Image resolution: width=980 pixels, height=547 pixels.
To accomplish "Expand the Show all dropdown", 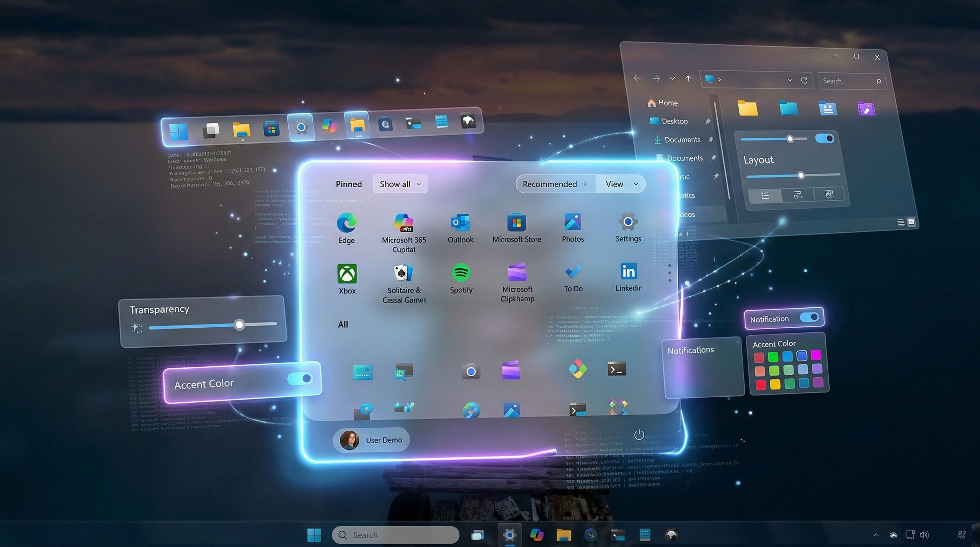I will coord(400,184).
